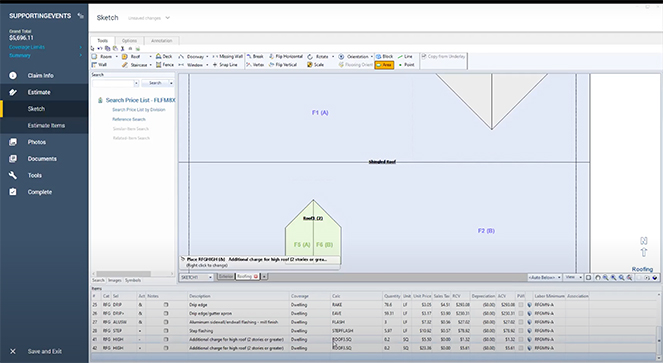Collapse the sidebar with arrow icon
The height and width of the screenshot is (363, 663).
click(80, 16)
